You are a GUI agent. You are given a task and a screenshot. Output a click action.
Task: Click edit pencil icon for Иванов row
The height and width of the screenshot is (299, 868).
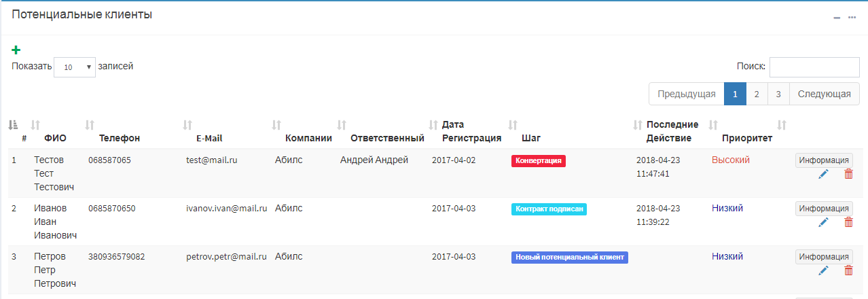pos(824,222)
